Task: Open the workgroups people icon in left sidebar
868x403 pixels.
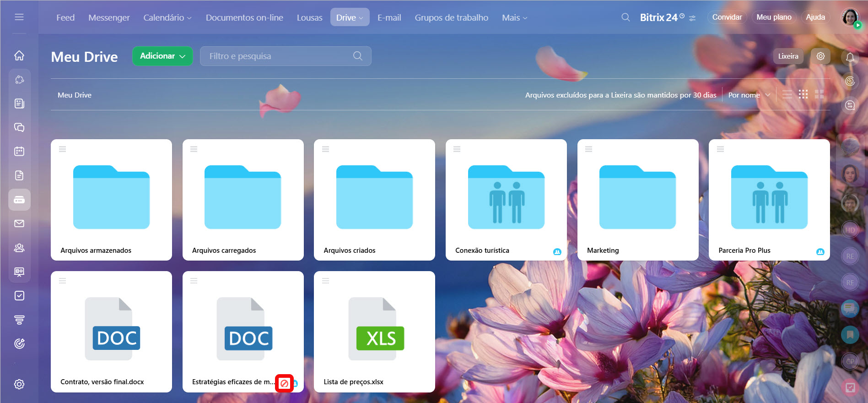Action: 19,248
